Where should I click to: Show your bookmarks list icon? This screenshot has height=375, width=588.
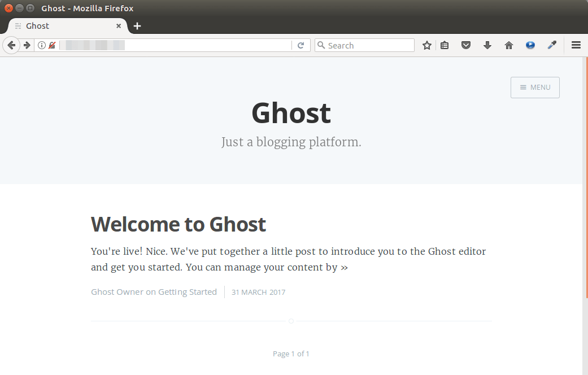445,45
